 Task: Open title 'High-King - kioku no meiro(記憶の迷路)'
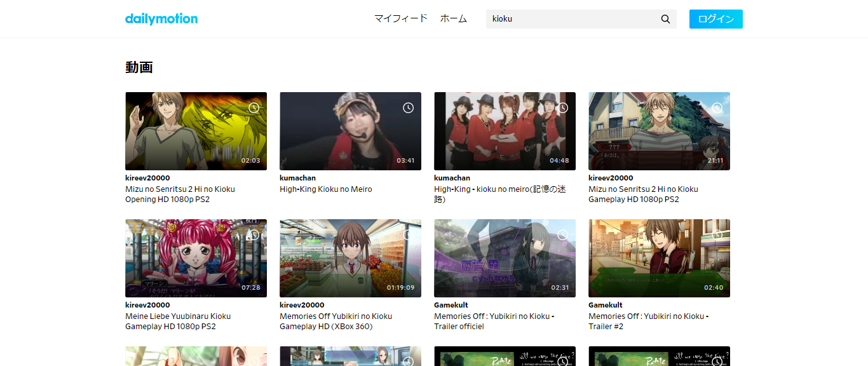(x=499, y=194)
